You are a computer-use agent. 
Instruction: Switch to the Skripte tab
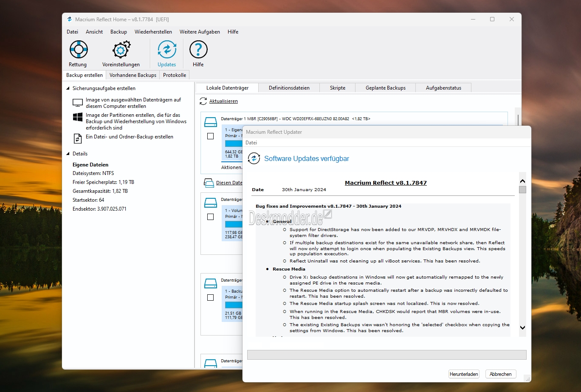click(x=338, y=88)
